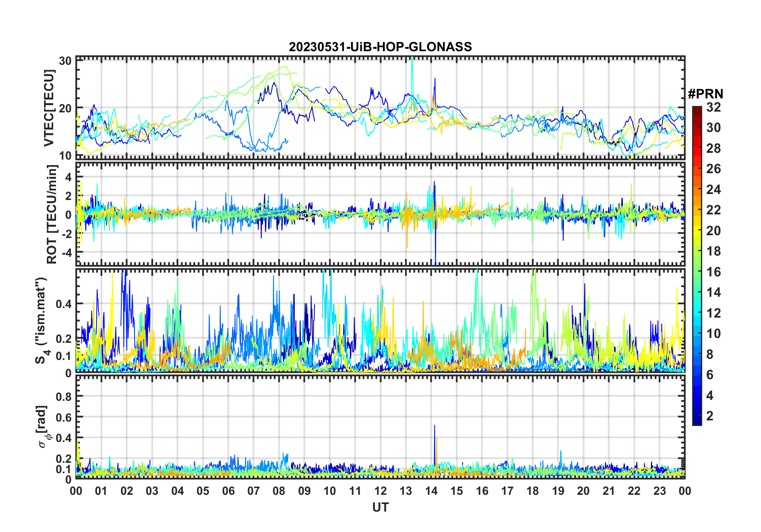Click inside the VTEC top plot panel
Viewport: 761px width, 532px height.
(x=380, y=108)
